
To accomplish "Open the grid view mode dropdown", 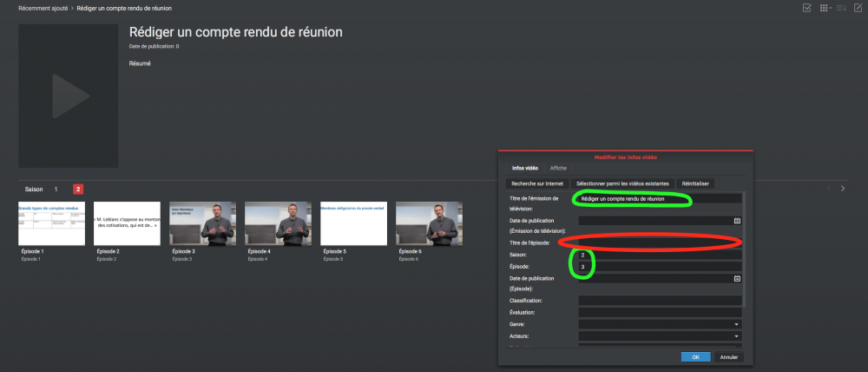I will [x=825, y=8].
